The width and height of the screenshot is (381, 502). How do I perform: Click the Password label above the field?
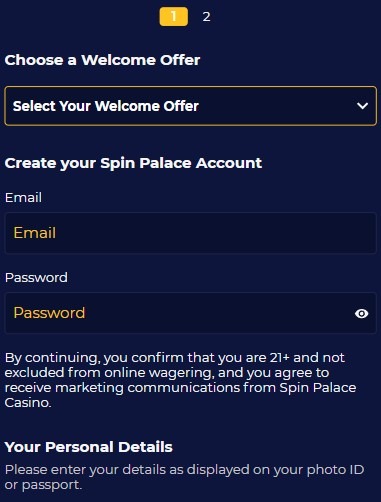pos(36,278)
